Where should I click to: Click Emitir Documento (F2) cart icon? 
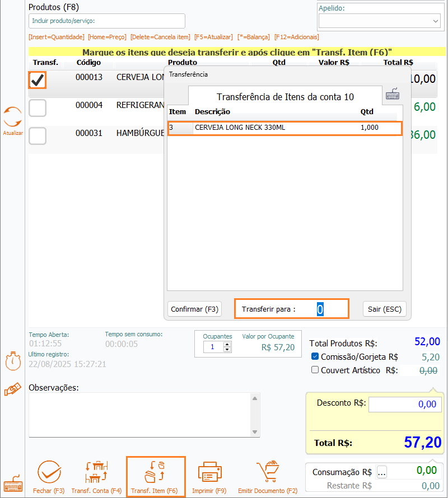[267, 473]
